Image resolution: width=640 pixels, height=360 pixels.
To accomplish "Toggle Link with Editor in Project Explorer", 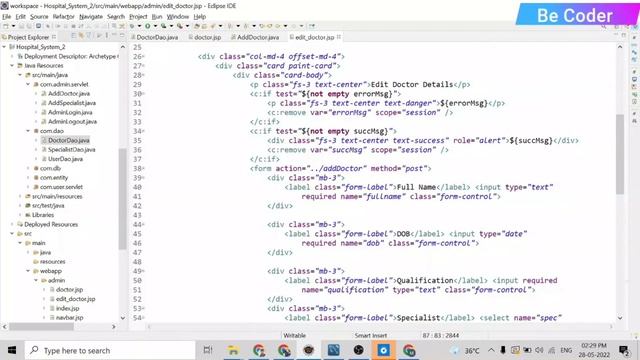I will coord(81,36).
